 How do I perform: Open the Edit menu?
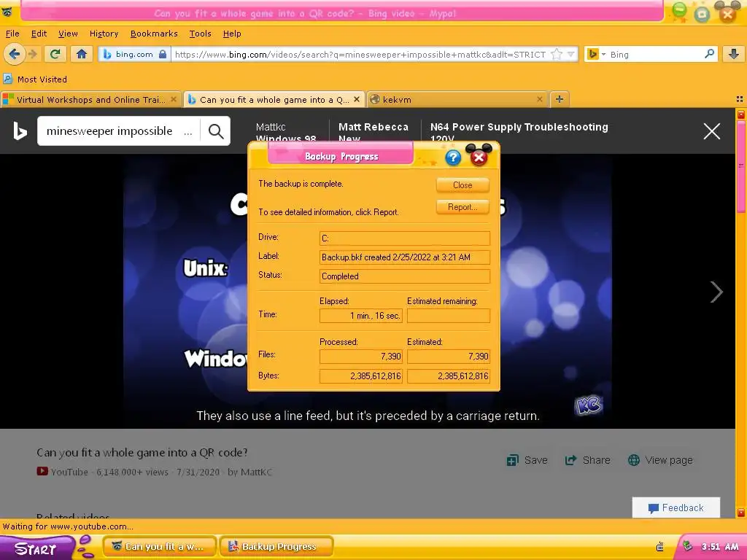39,34
